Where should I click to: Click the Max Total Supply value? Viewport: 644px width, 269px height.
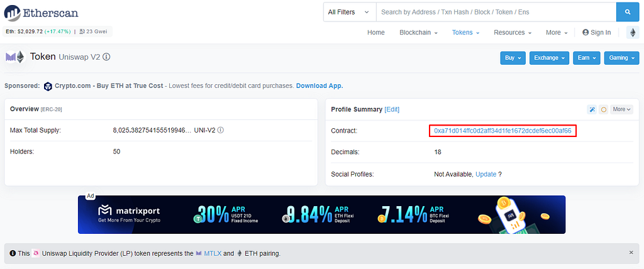[x=152, y=130]
